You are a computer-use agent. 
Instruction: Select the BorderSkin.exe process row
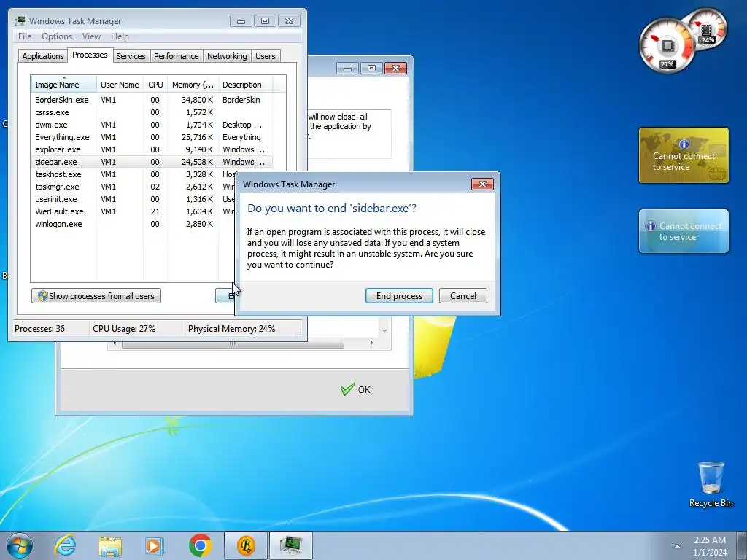[152, 100]
